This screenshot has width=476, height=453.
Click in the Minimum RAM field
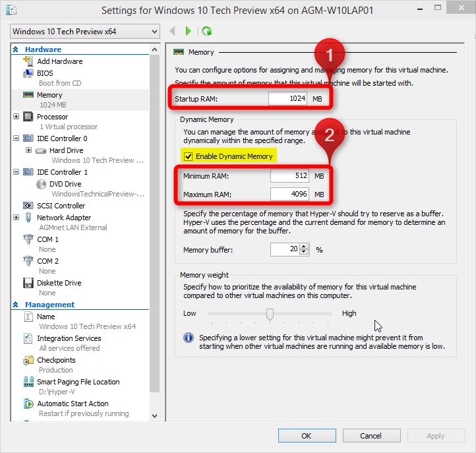click(289, 176)
